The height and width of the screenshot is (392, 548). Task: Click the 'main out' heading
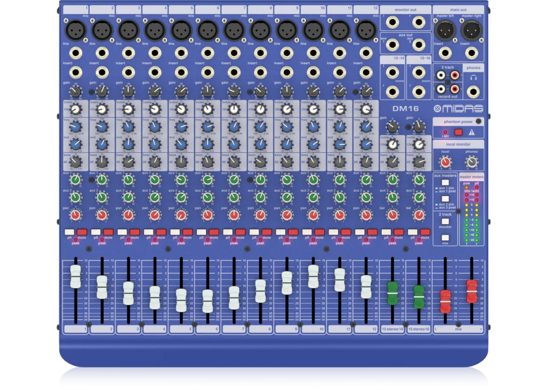[x=458, y=10]
